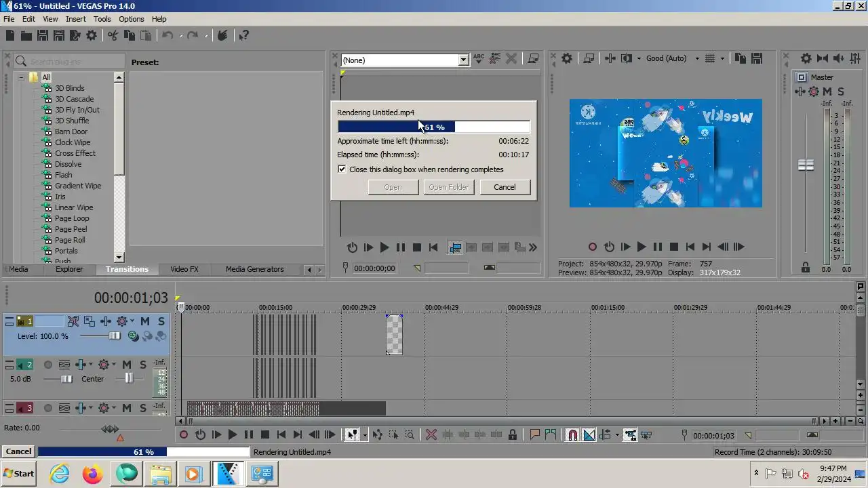Click Save snapshot to file icon

coord(757,59)
